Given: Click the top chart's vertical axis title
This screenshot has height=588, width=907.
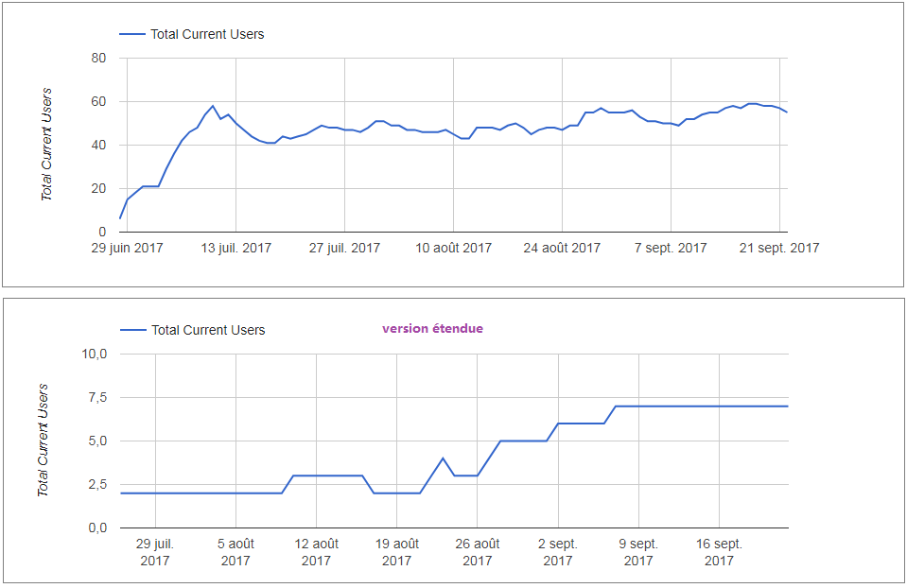Looking at the screenshot, I should [46, 144].
